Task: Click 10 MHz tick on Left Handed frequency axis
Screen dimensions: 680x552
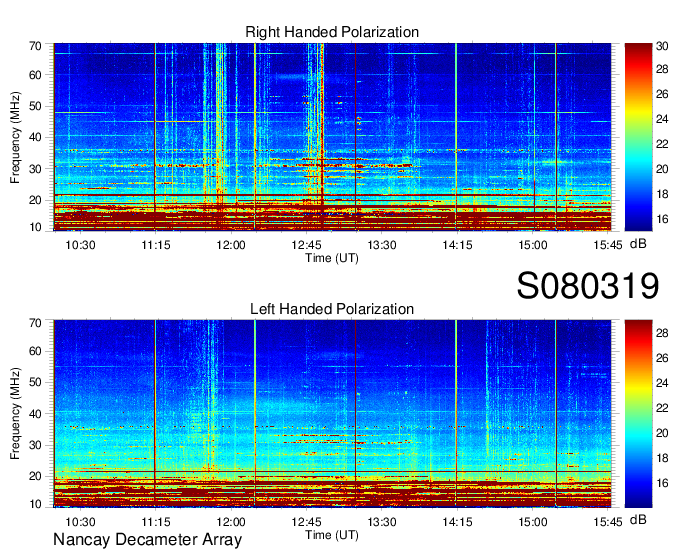Action: click(x=35, y=504)
